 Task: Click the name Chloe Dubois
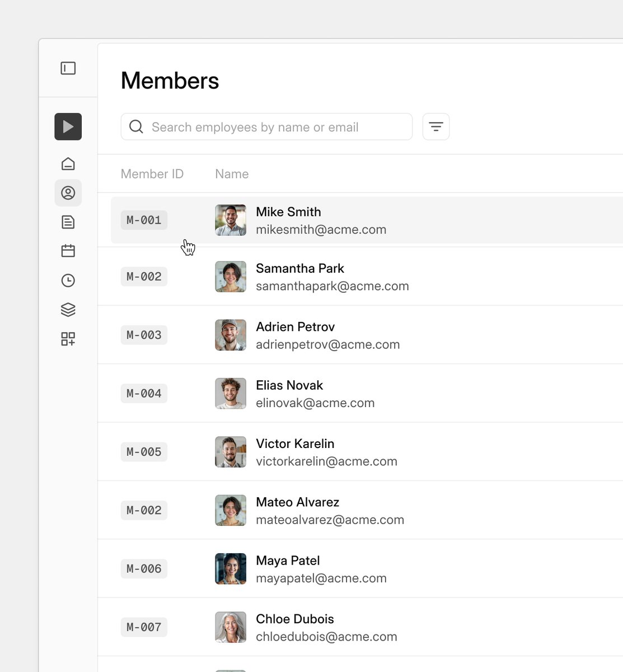[295, 619]
